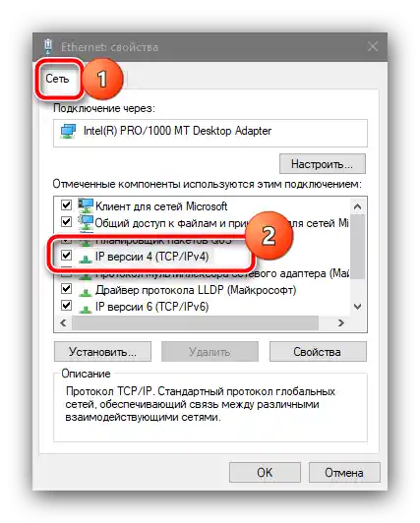Toggle Драйвер протокола LLDP checkbox
420x523 pixels.
(66, 288)
